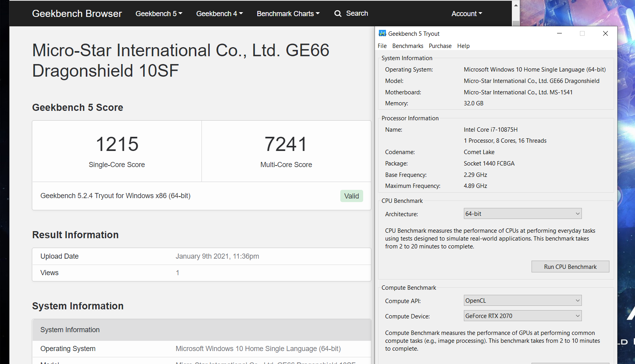Click the Comet Lake codename value

click(479, 152)
